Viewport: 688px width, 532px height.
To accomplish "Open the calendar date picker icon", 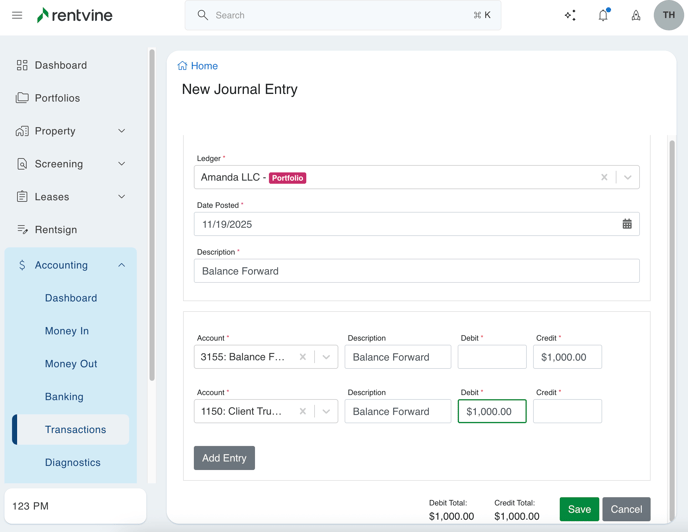I will pos(627,224).
